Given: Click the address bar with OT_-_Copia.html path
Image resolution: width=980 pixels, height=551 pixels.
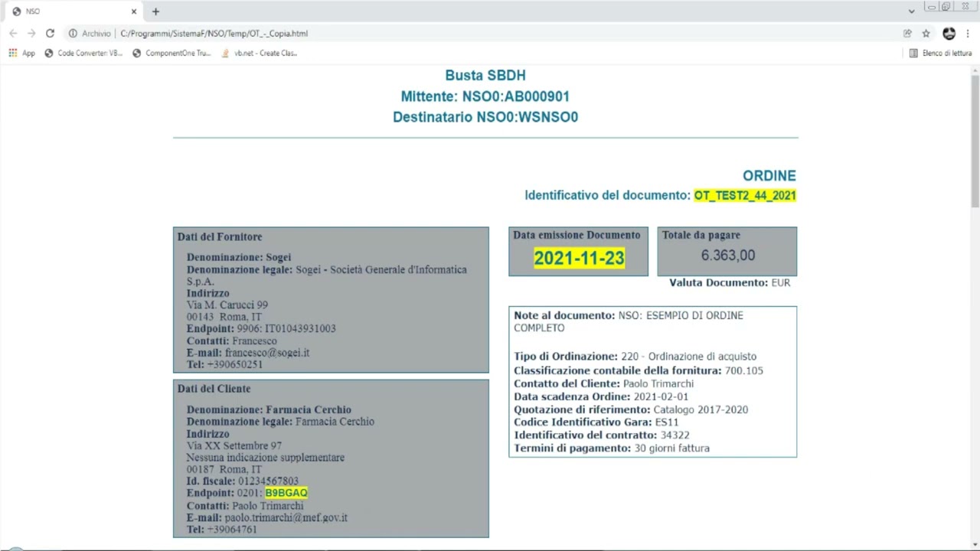Looking at the screenshot, I should click(214, 34).
